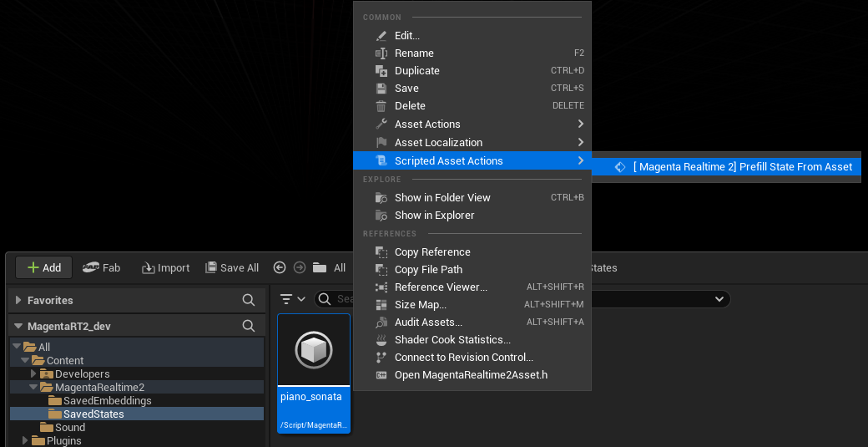Click the Copy Reference icon

coord(381,252)
